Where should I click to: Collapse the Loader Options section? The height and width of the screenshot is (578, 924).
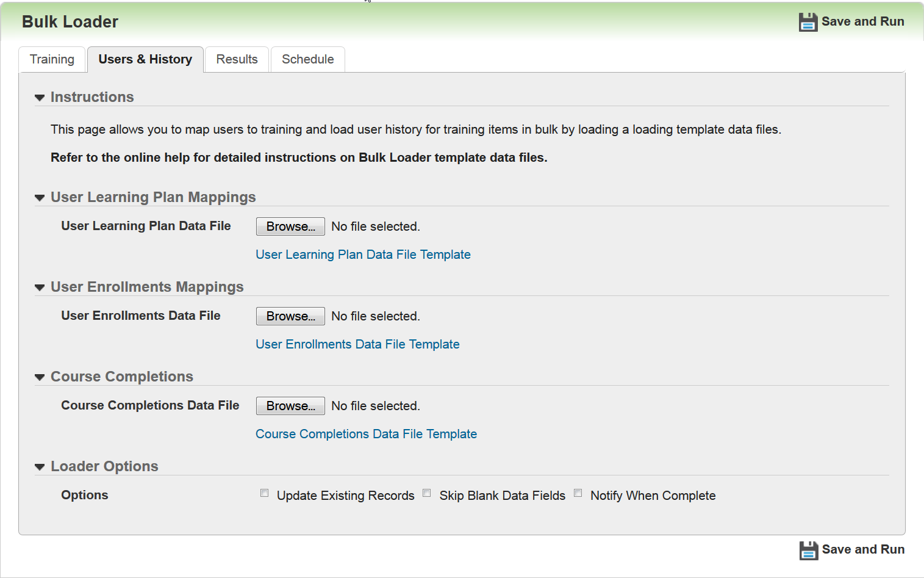pos(40,467)
